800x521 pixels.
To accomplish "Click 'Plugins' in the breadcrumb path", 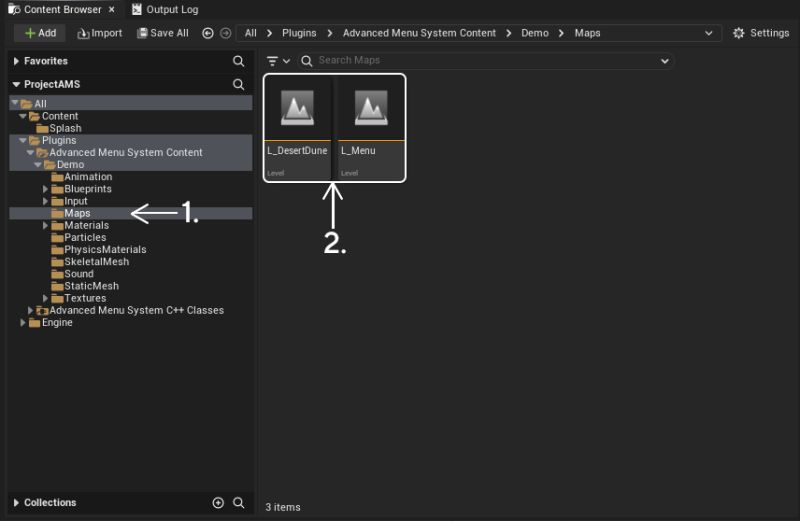I will point(299,33).
